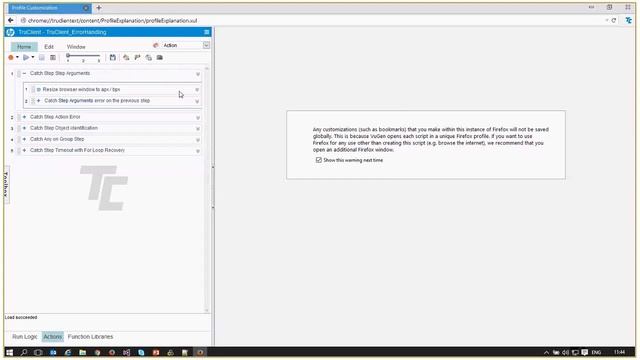Viewport: 640px width, 360px height.
Task: Switch to the Home tab
Action: (x=24, y=47)
